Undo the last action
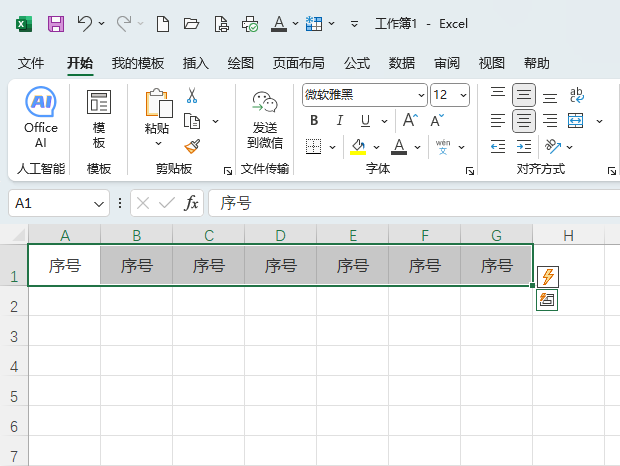This screenshot has height=466, width=620. coord(85,24)
